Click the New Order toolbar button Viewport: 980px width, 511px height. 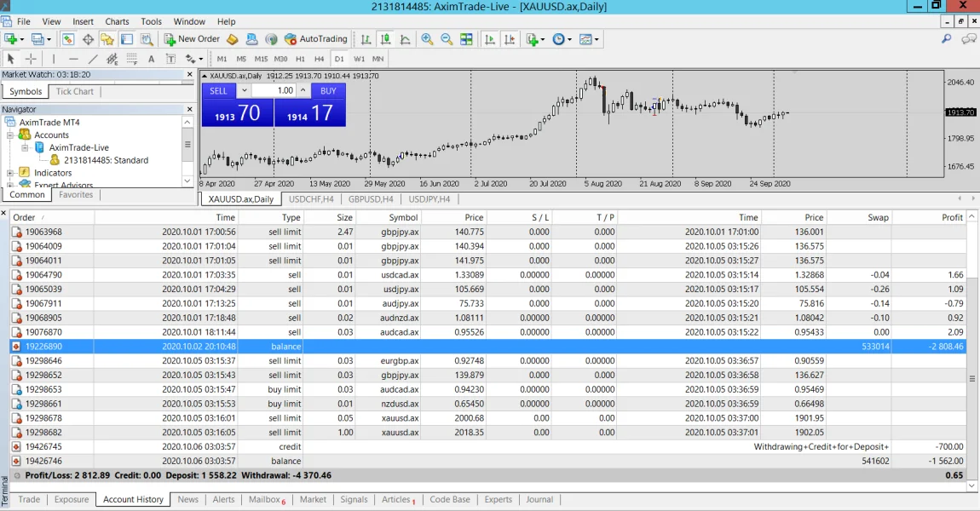click(x=192, y=39)
